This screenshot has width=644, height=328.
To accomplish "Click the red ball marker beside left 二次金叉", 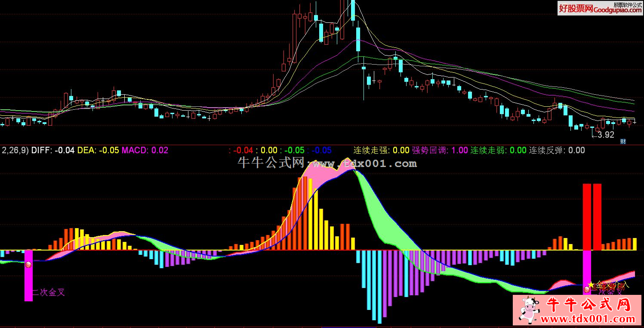I will (x=28, y=265).
